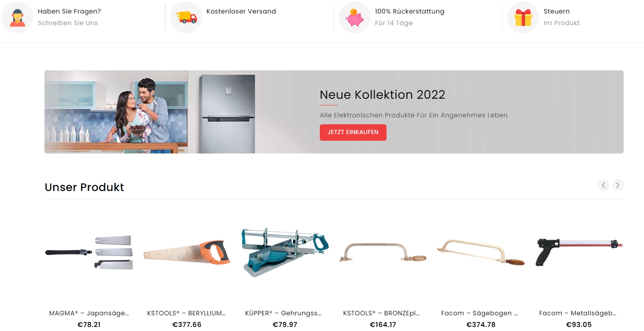Select the Facom Sägebogen product image

coord(481,252)
